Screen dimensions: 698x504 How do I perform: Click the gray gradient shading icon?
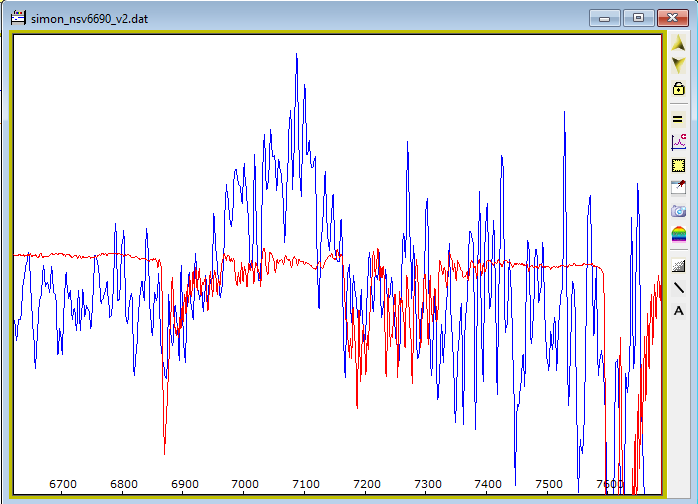pyautogui.click(x=678, y=265)
